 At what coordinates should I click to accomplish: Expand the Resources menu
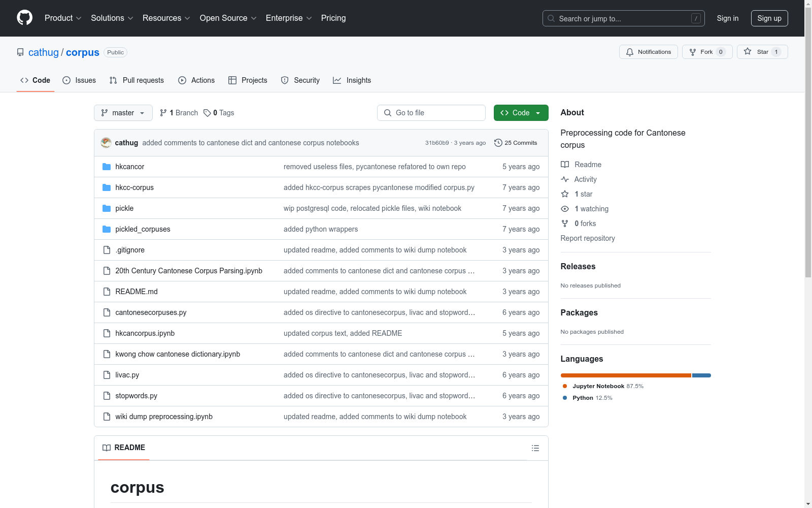pyautogui.click(x=166, y=18)
